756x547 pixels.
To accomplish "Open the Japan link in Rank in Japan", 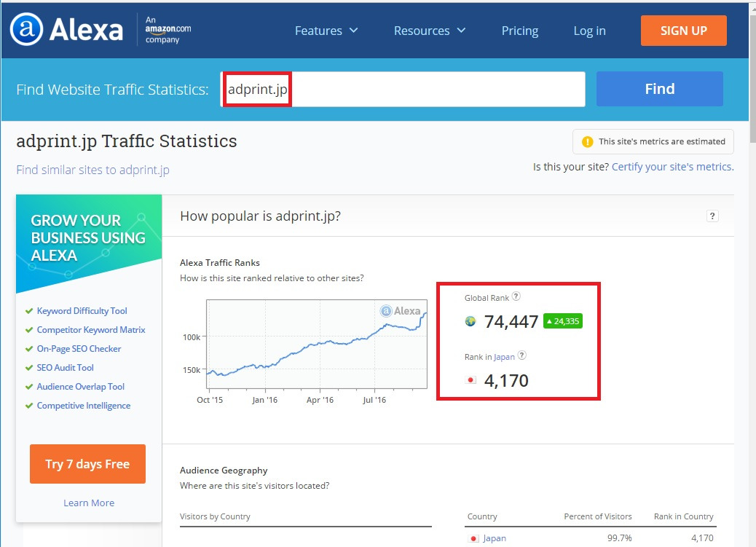I will click(504, 357).
